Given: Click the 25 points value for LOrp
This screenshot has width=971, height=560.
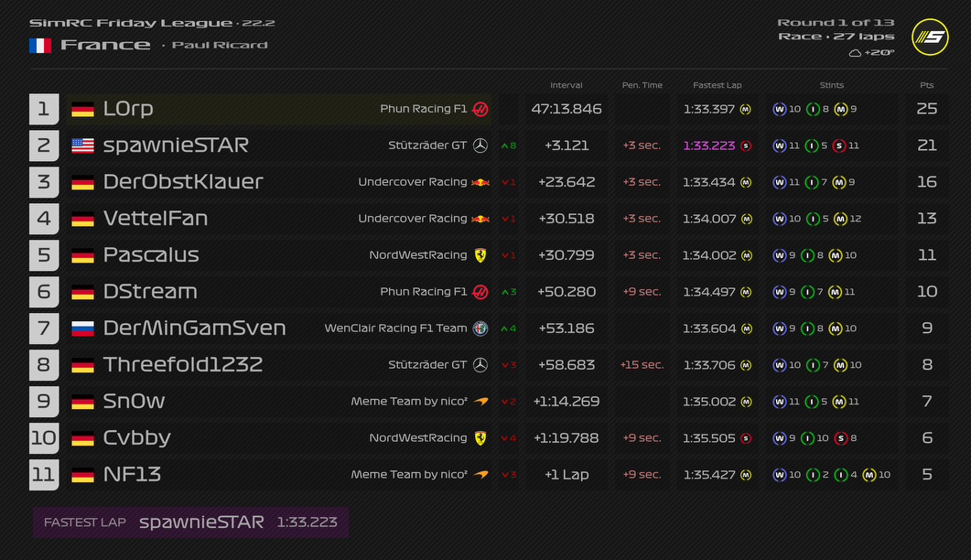Looking at the screenshot, I should click(x=926, y=109).
